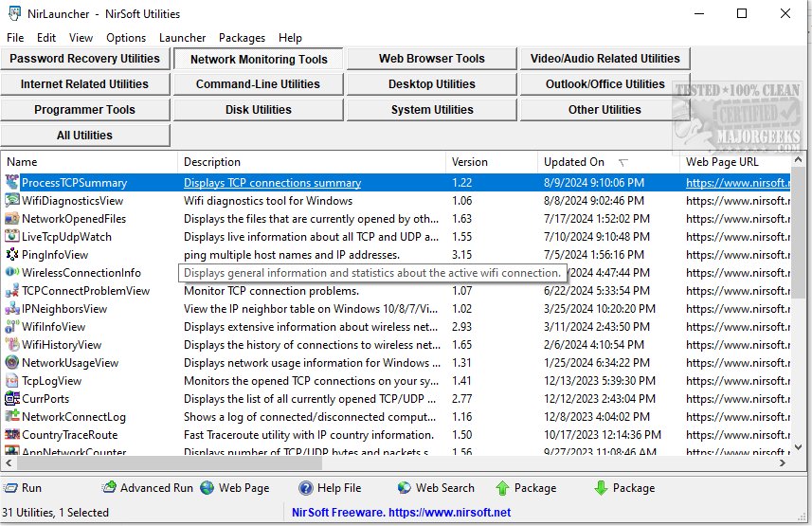Open the Launcher menu

(182, 38)
